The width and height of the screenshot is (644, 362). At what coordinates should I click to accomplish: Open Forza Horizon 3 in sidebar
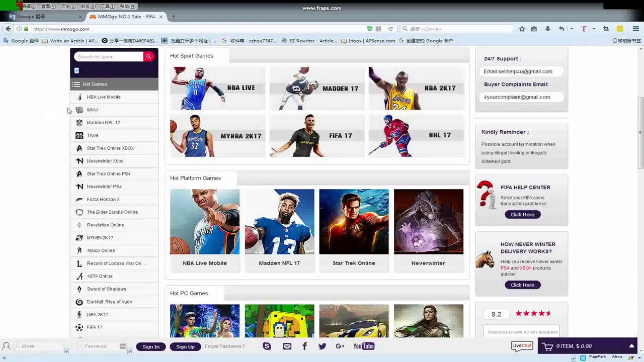(114, 199)
